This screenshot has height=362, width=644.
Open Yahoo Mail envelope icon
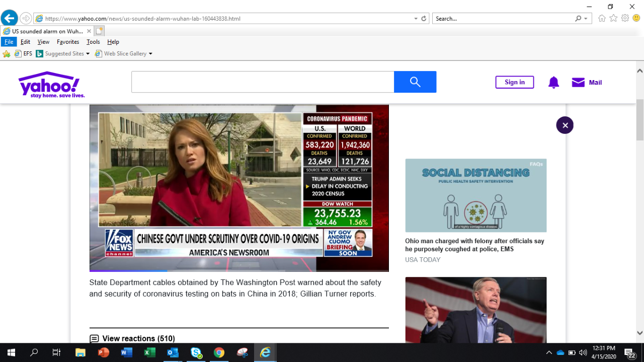578,83
